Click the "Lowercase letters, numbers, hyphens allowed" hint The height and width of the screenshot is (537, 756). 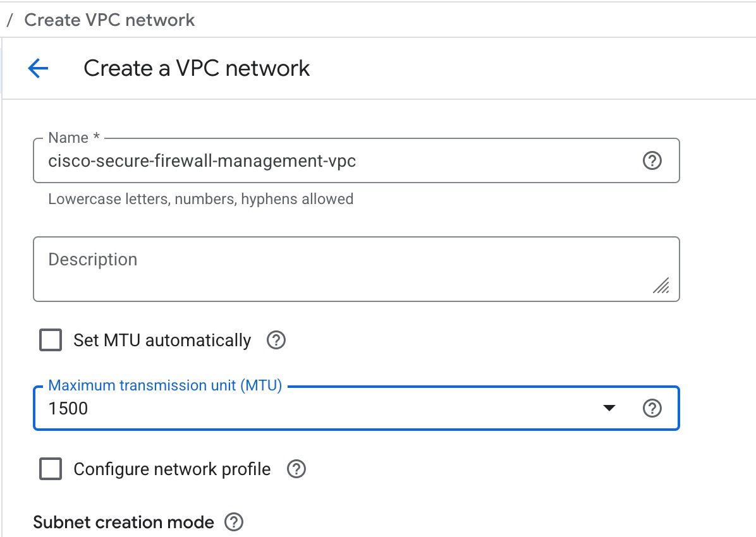coord(200,199)
